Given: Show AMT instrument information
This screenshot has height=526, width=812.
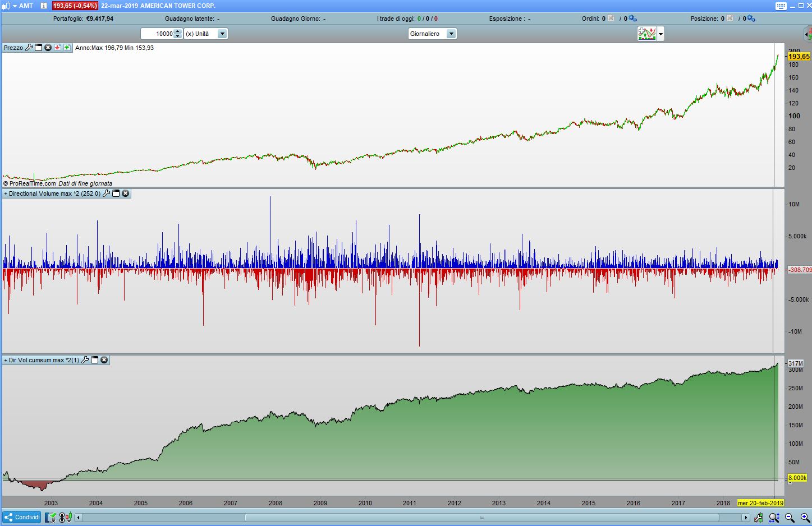Looking at the screenshot, I should click(44, 6).
